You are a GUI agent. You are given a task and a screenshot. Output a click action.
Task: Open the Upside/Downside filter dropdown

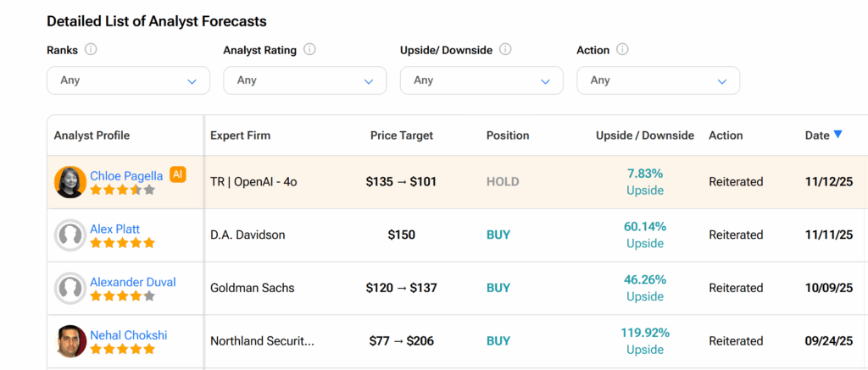(481, 80)
